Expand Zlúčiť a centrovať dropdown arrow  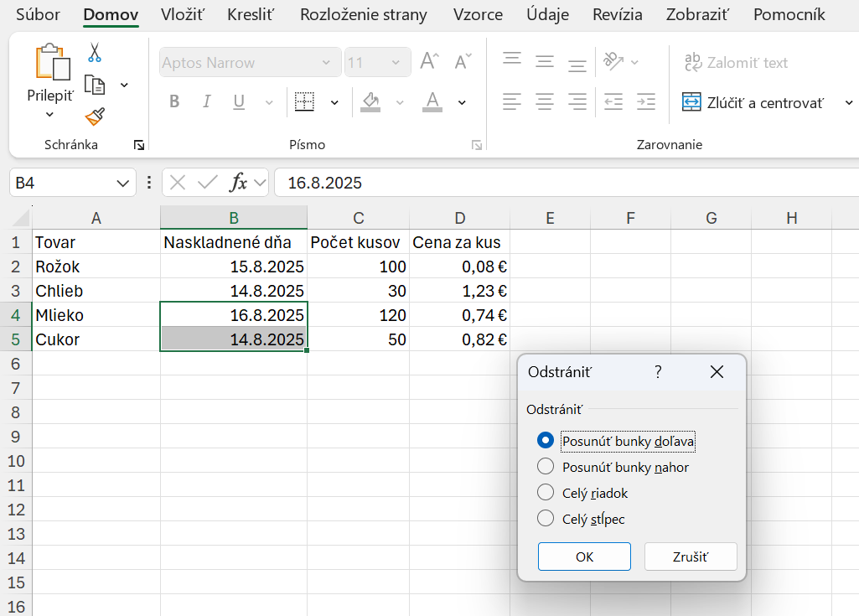[x=849, y=102]
